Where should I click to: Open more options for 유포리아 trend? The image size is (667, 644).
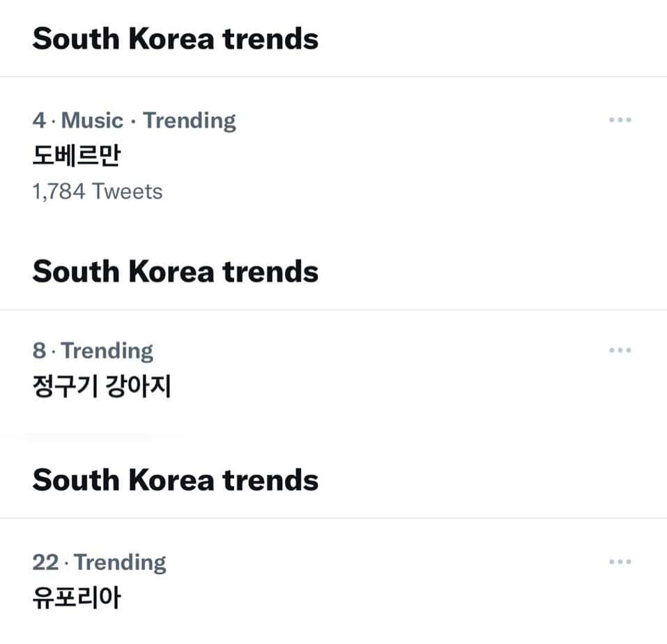click(620, 562)
